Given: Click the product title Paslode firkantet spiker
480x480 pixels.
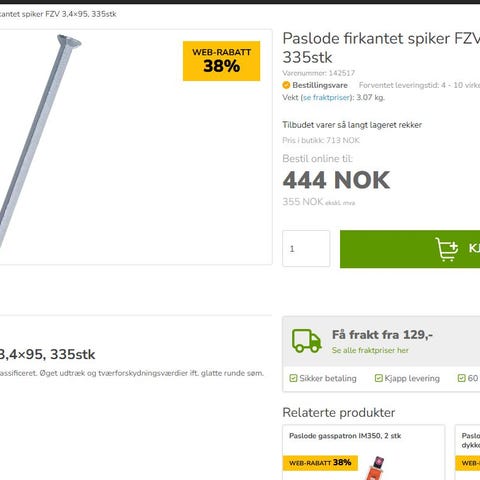Looking at the screenshot, I should tap(381, 48).
